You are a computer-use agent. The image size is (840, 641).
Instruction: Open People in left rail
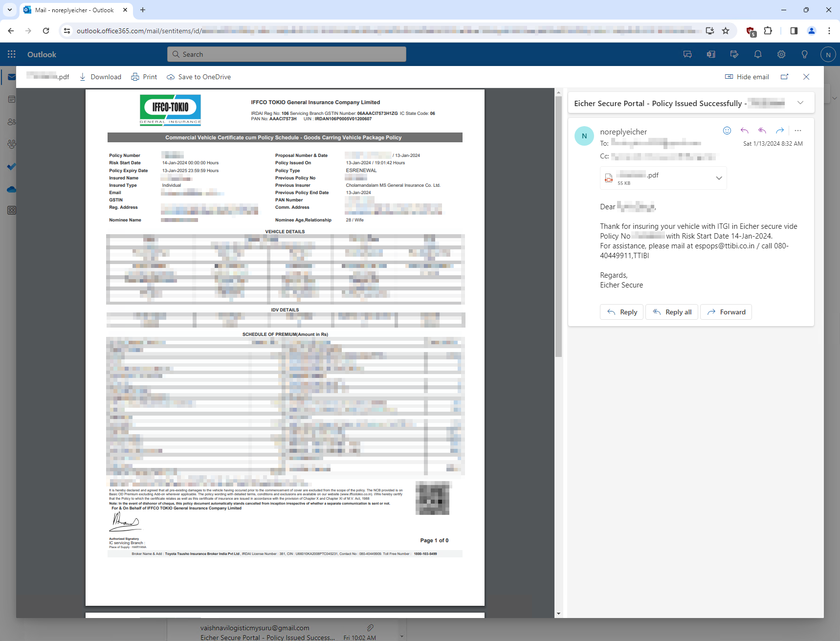click(x=12, y=122)
